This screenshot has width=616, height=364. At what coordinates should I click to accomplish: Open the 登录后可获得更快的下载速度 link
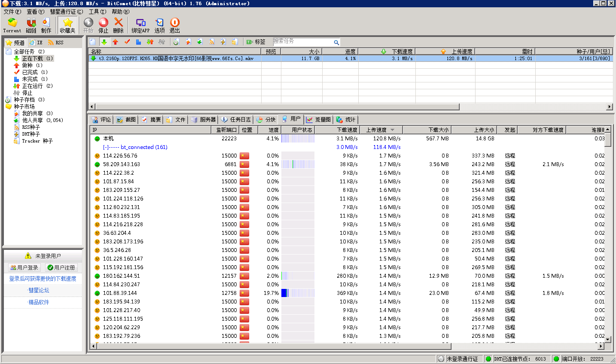[x=43, y=279]
